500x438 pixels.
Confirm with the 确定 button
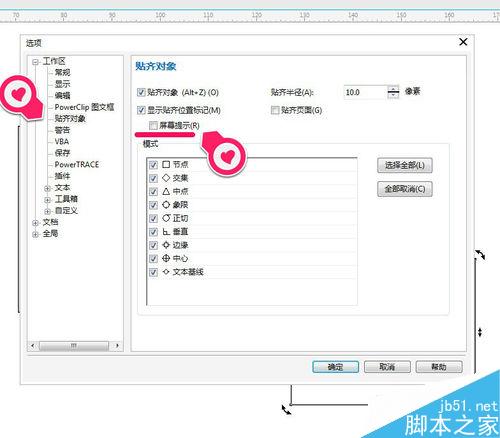coord(336,367)
